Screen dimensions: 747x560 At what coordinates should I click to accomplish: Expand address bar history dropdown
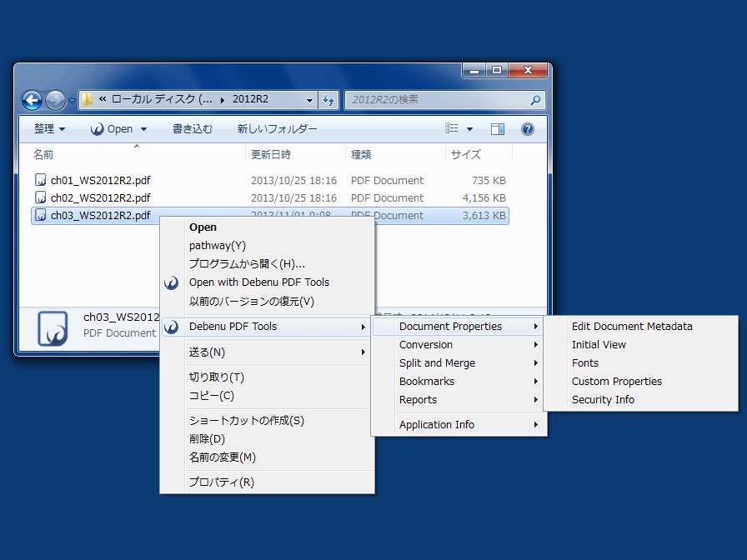coord(309,100)
